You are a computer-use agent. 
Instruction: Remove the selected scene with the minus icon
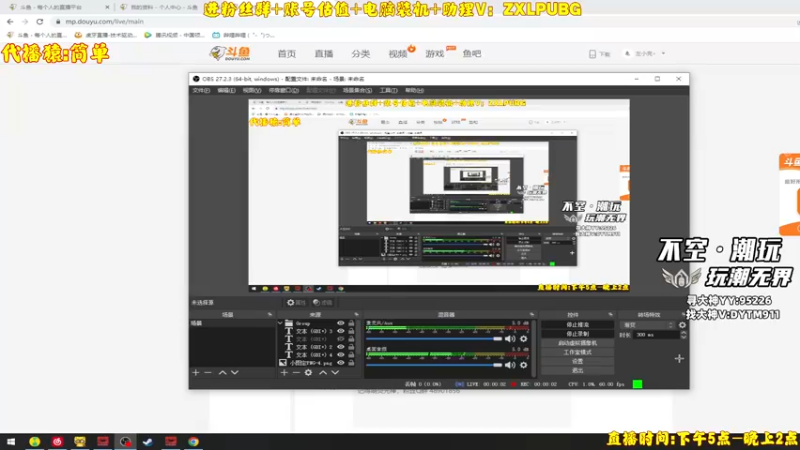(208, 372)
